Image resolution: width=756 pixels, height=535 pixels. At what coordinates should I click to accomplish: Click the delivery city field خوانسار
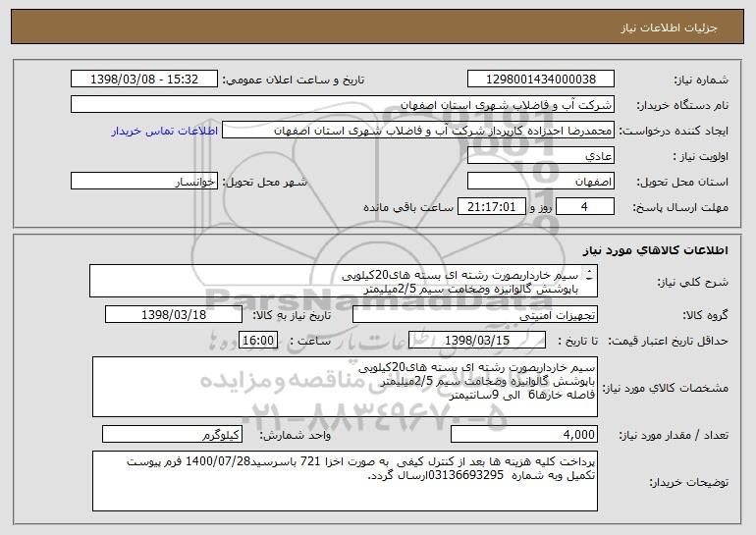(x=144, y=182)
